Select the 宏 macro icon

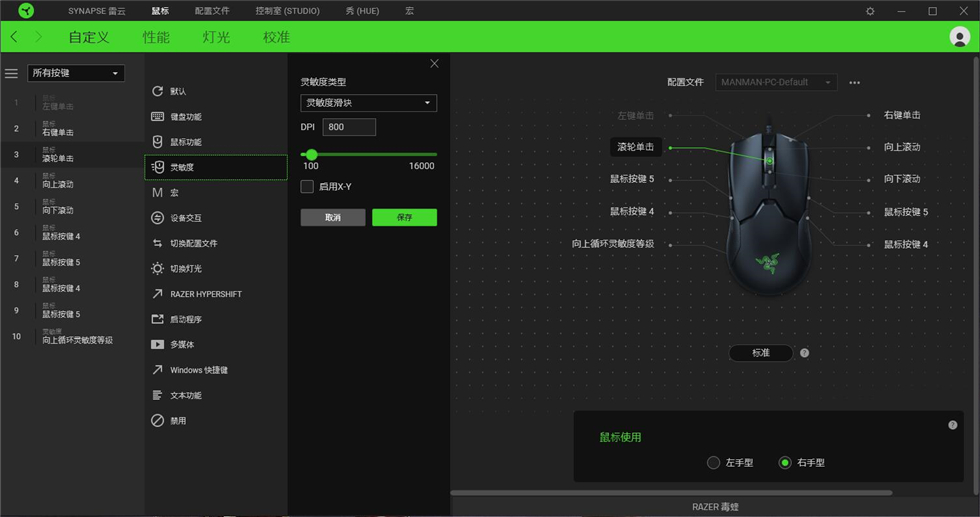point(158,193)
